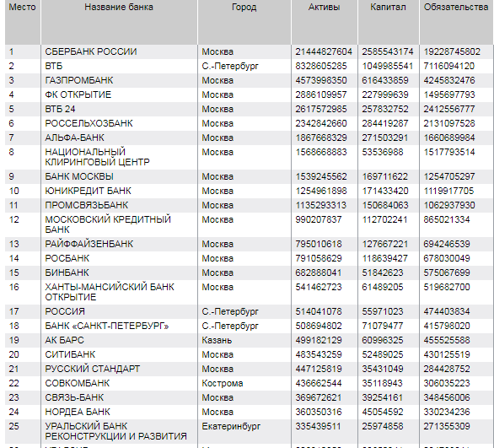The height and width of the screenshot is (448, 494).
Task: Select liabilities value 2131097528
Action: (449, 123)
